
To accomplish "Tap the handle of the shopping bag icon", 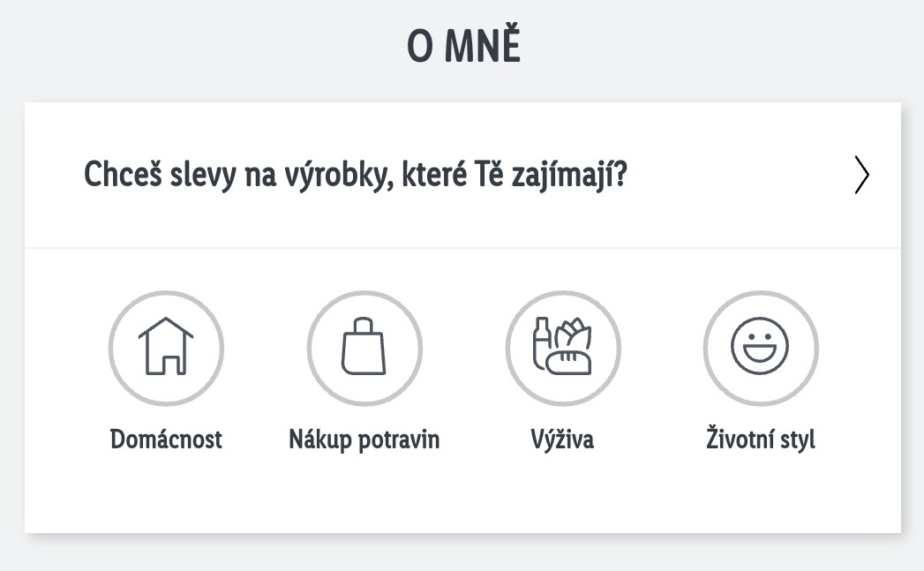I will click(364, 326).
